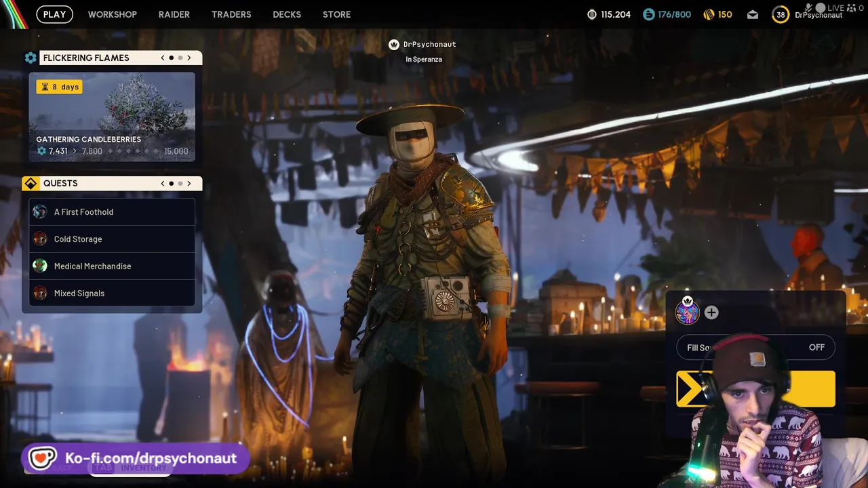This screenshot has height=488, width=868.
Task: Click the coin currency icon beside 115,204
Action: pyautogui.click(x=591, y=14)
